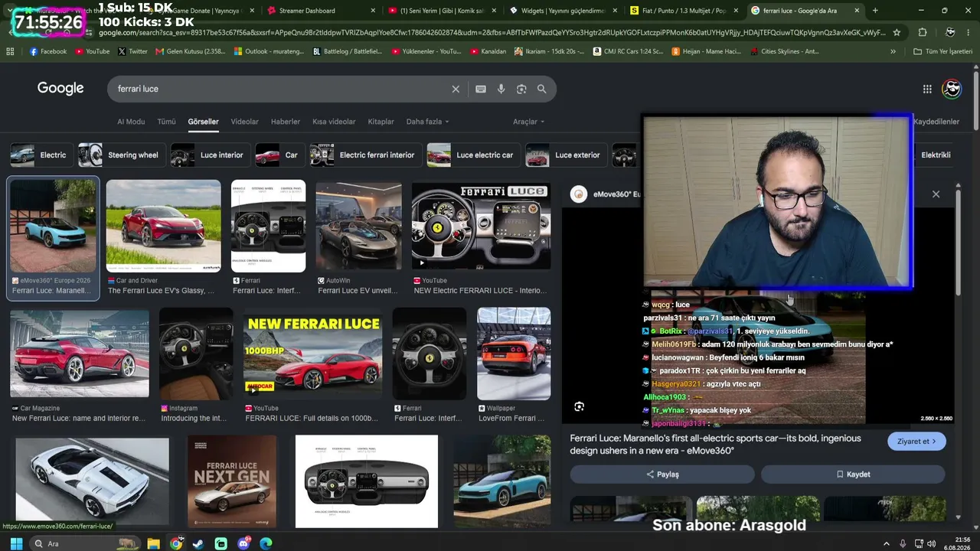The width and height of the screenshot is (980, 551).
Task: Share the image using Paylaş button
Action: (663, 474)
